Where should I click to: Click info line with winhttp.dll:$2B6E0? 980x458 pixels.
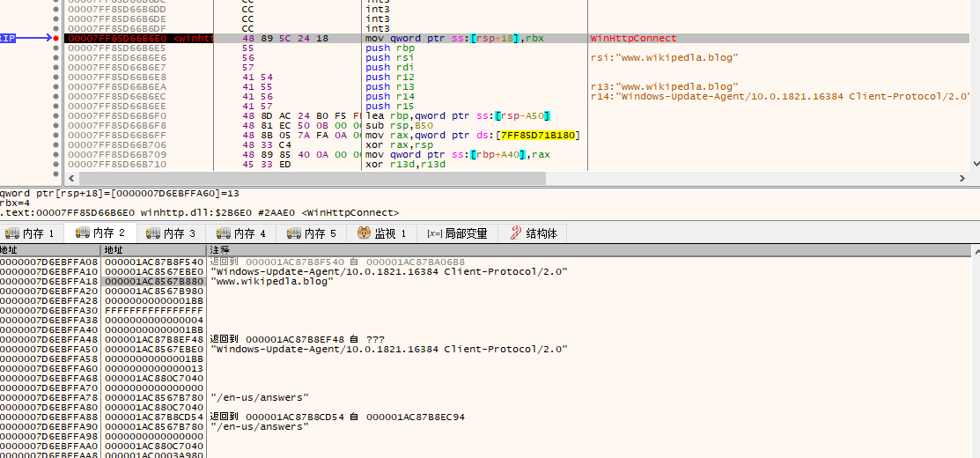[199, 213]
